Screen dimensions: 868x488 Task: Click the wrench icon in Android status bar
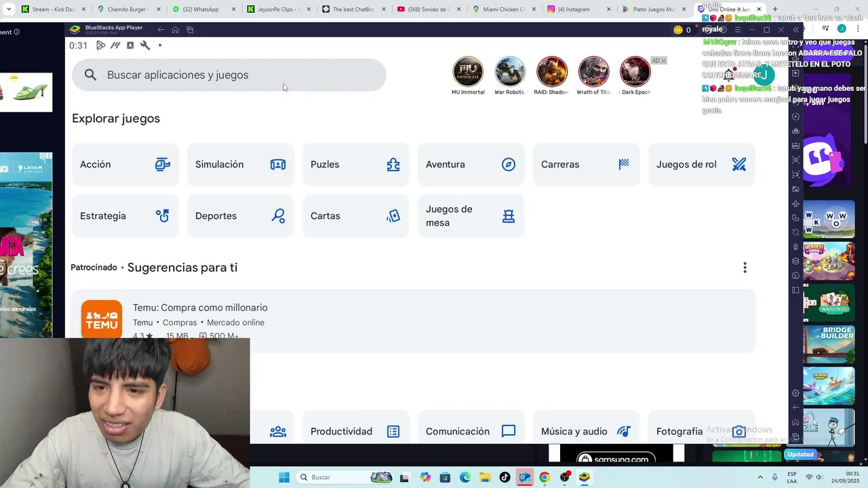[x=145, y=45]
